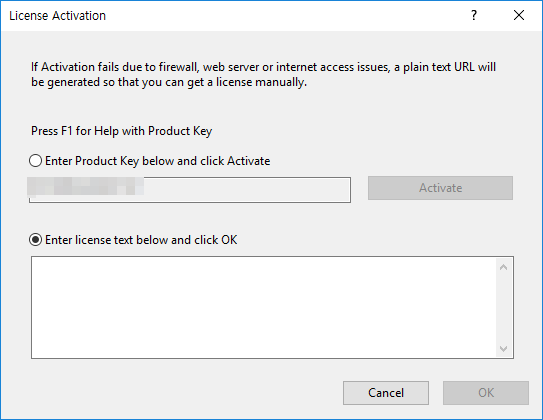The width and height of the screenshot is (543, 420).
Task: Open the question mark help button
Action: click(x=474, y=15)
